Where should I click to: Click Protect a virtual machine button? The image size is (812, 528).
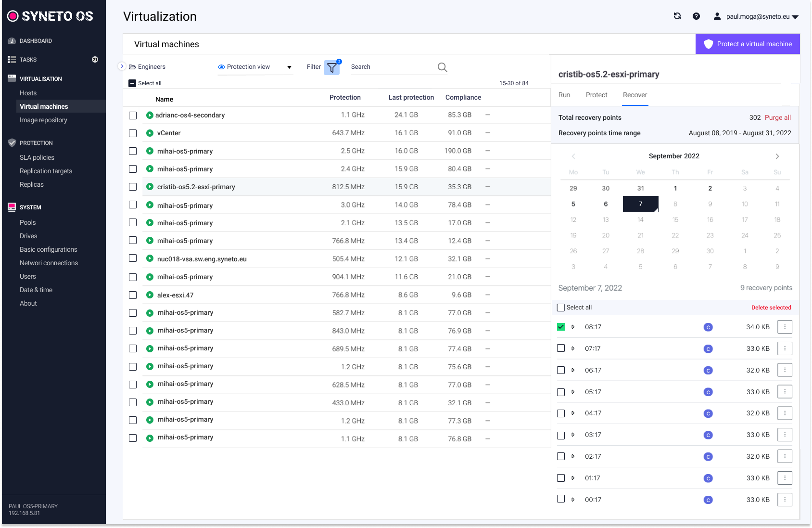(x=748, y=44)
